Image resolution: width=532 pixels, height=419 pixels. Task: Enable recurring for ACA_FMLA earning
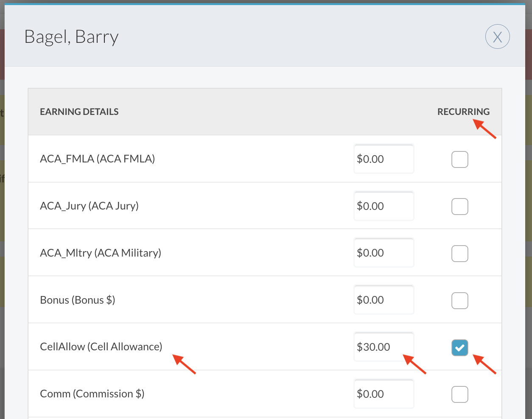[x=459, y=159]
